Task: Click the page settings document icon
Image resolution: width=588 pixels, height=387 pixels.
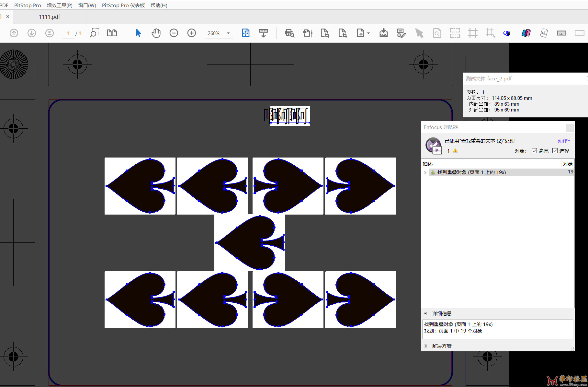Action: (x=360, y=33)
